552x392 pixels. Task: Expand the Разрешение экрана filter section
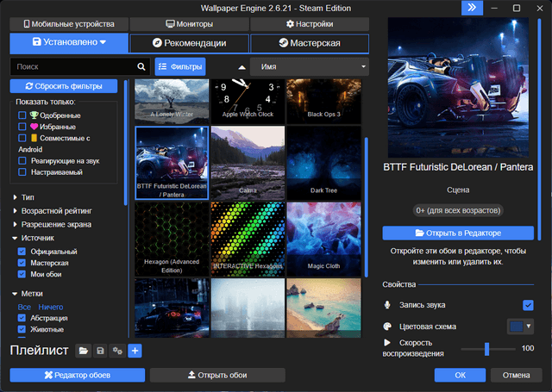pyautogui.click(x=16, y=224)
